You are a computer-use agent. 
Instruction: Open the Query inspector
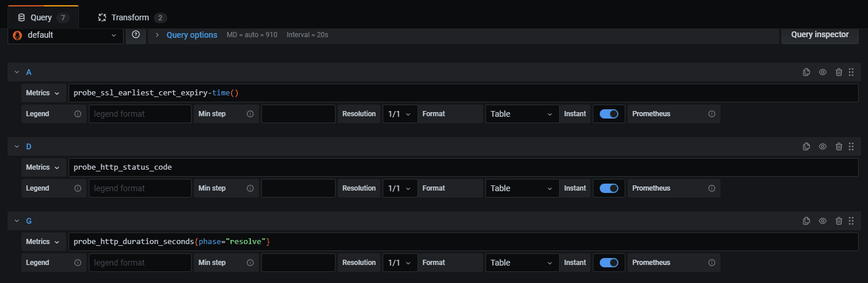(x=820, y=35)
